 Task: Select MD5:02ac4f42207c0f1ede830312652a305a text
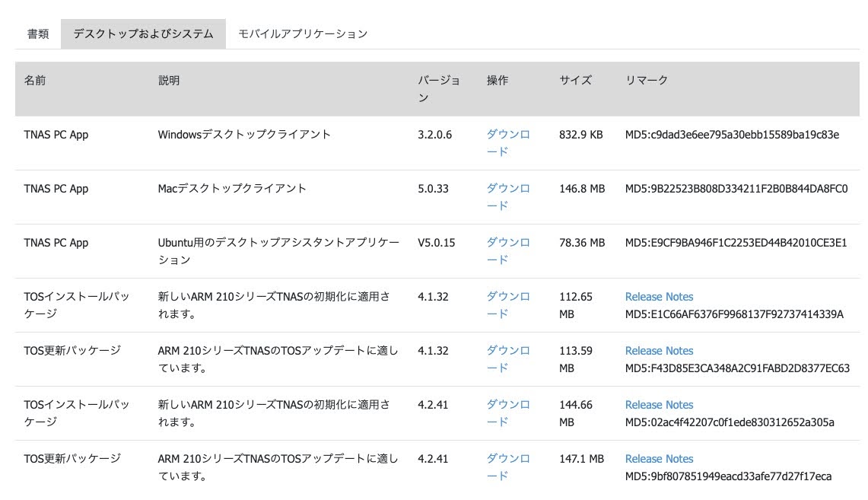point(730,422)
